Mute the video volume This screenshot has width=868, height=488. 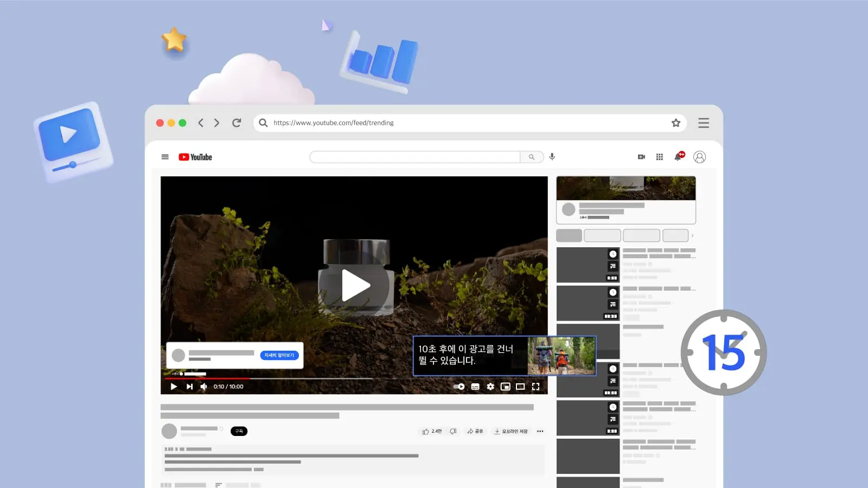204,387
